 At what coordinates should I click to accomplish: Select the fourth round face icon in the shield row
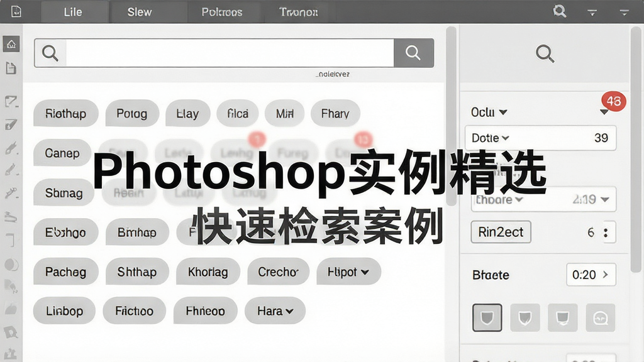601,317
